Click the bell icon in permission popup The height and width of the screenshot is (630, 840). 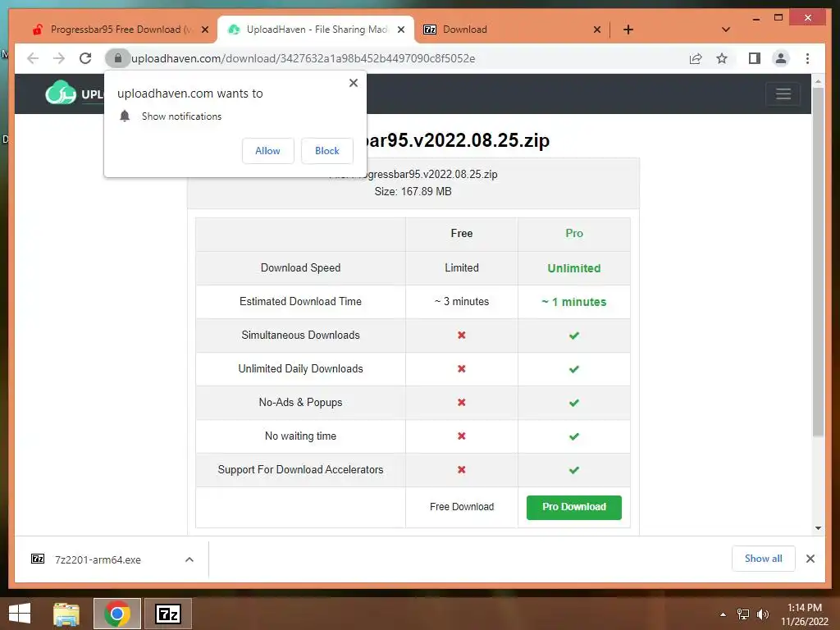(x=125, y=116)
